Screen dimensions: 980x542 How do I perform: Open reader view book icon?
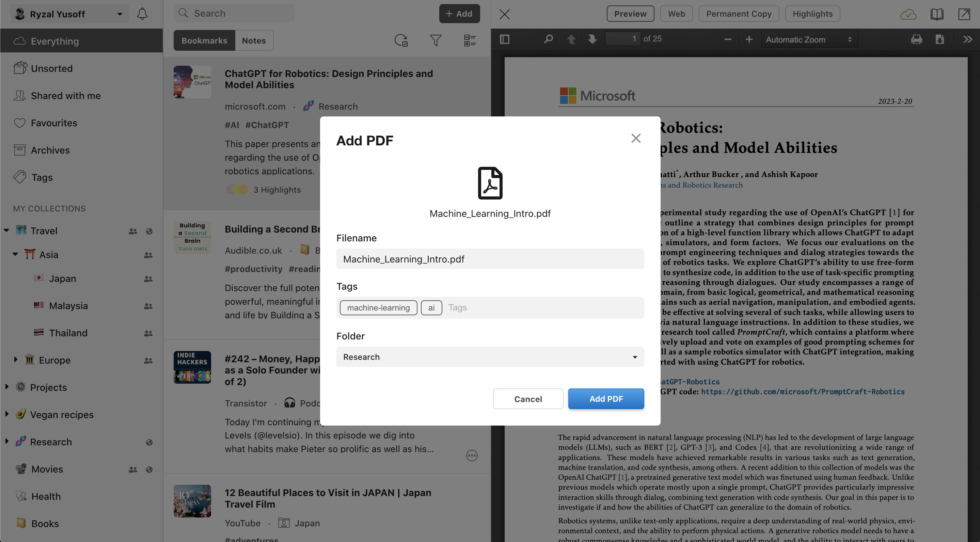coord(937,14)
